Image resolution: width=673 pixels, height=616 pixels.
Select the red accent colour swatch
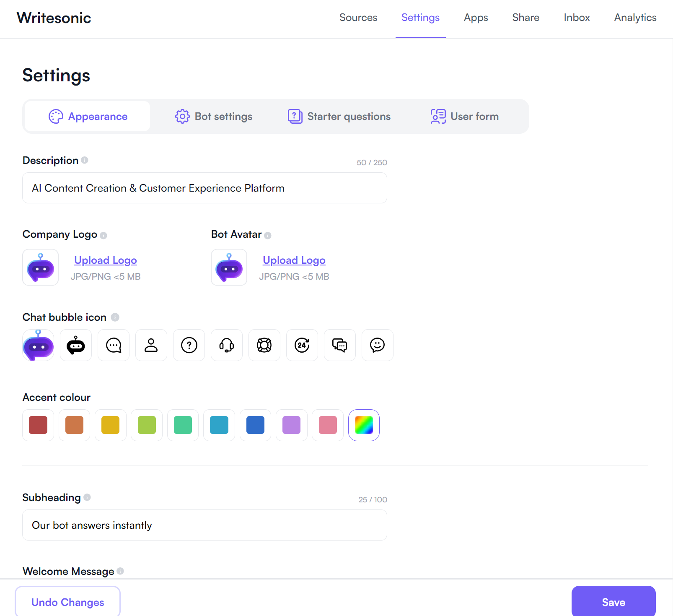pos(38,425)
